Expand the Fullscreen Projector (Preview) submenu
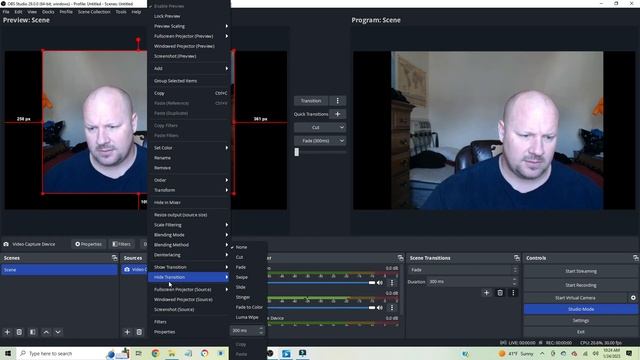The width and height of the screenshot is (640, 360). tap(189, 36)
